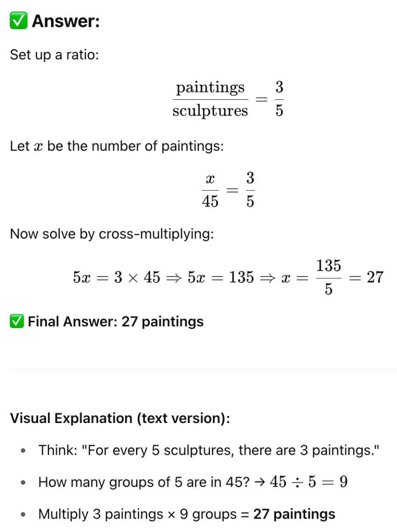The width and height of the screenshot is (397, 532).
Task: Click the right arrow after 'in 45?'
Action: (x=260, y=482)
